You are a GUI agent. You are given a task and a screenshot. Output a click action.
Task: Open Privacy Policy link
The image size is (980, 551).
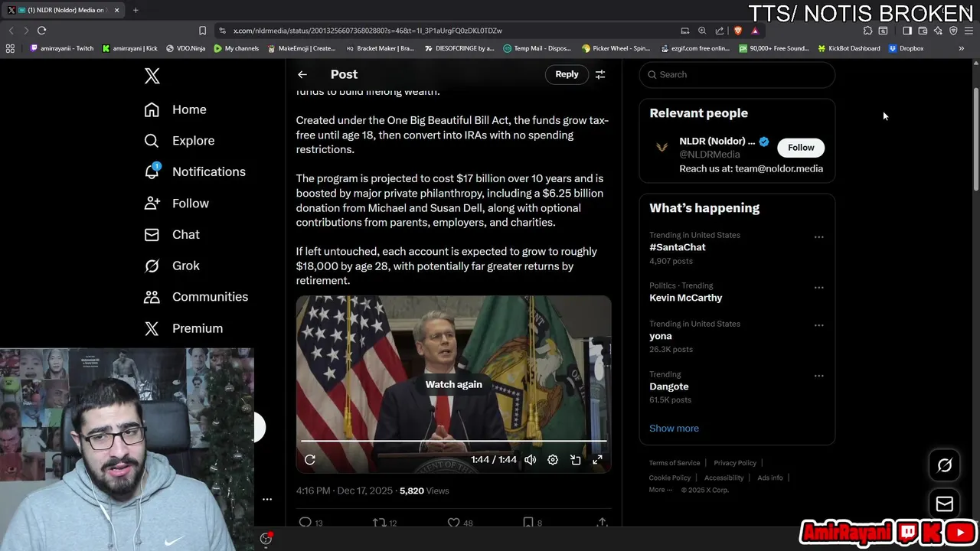pos(735,463)
